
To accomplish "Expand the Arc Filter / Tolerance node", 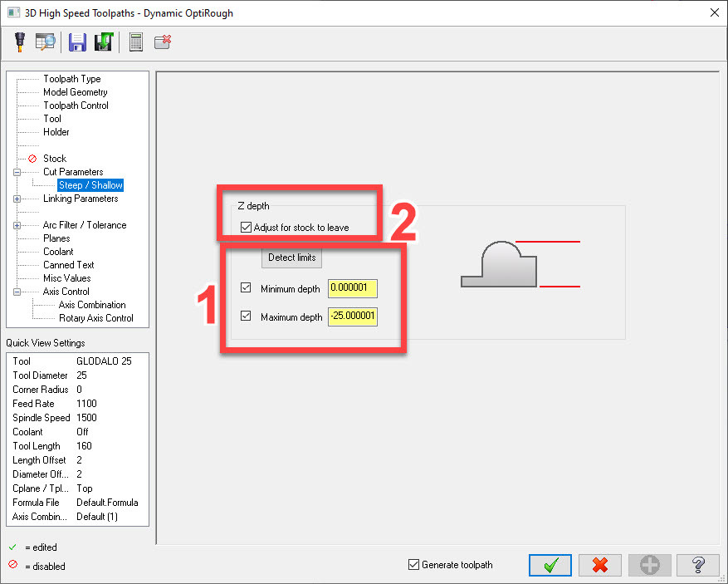I will coord(17,225).
